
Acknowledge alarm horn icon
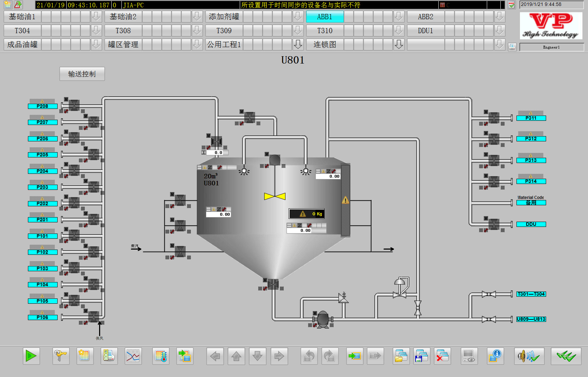(x=529, y=356)
